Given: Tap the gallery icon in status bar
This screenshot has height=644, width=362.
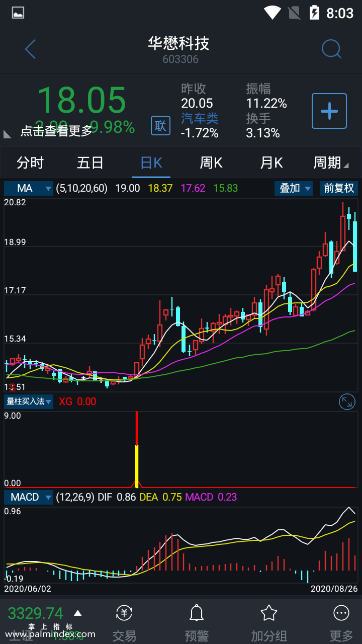Looking at the screenshot, I should (x=18, y=13).
